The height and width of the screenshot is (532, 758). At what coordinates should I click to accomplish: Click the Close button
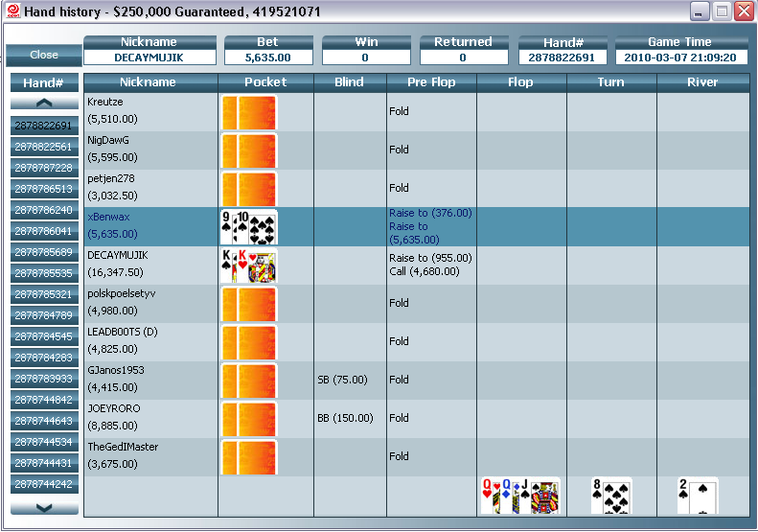pyautogui.click(x=43, y=55)
